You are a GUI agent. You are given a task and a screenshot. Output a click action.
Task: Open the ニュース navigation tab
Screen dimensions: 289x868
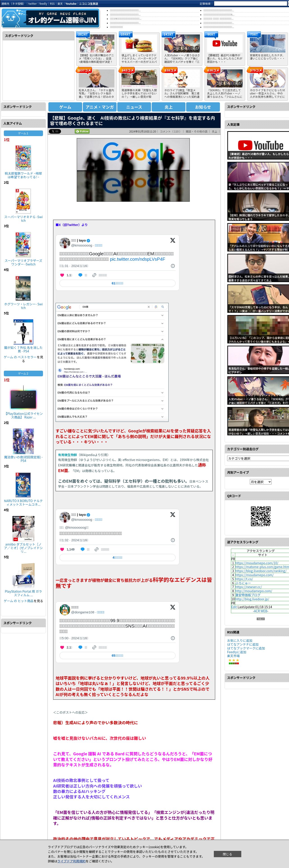point(134,107)
